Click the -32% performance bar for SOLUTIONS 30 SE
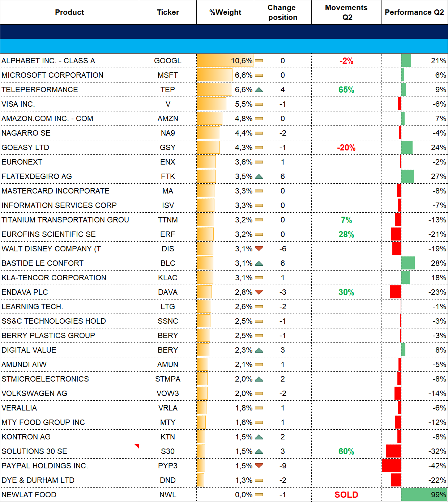This screenshot has height=502, width=448. (393, 451)
